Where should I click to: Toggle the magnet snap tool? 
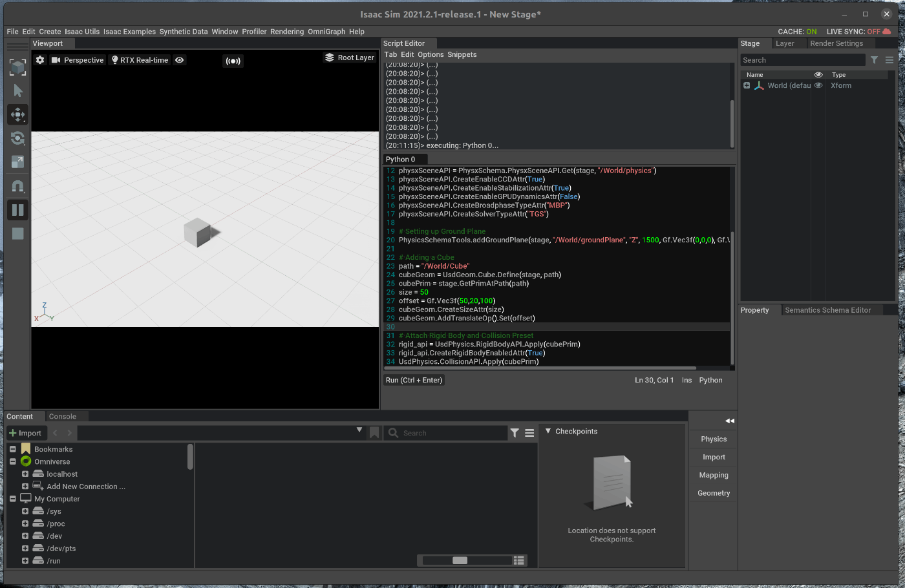click(17, 186)
